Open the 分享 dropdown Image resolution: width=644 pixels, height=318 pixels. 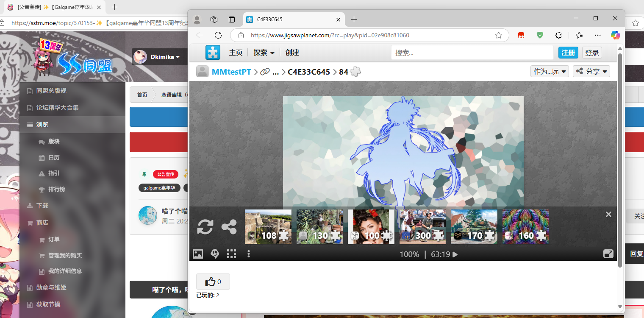point(591,72)
